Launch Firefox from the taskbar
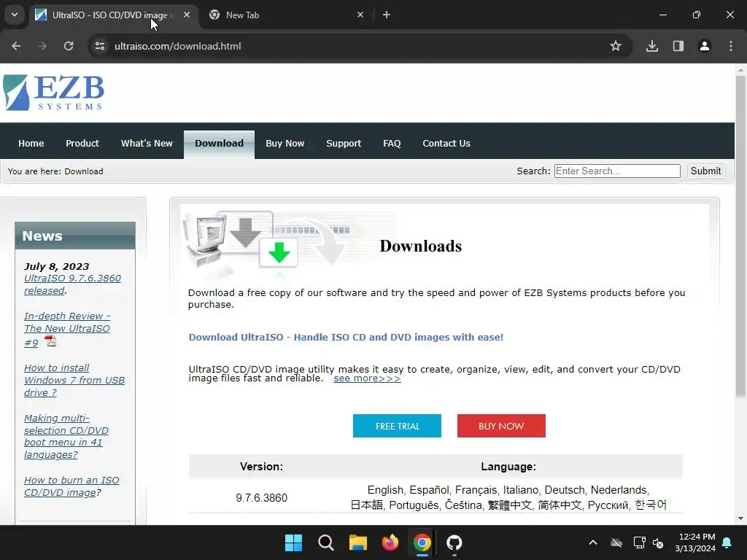 [390, 542]
